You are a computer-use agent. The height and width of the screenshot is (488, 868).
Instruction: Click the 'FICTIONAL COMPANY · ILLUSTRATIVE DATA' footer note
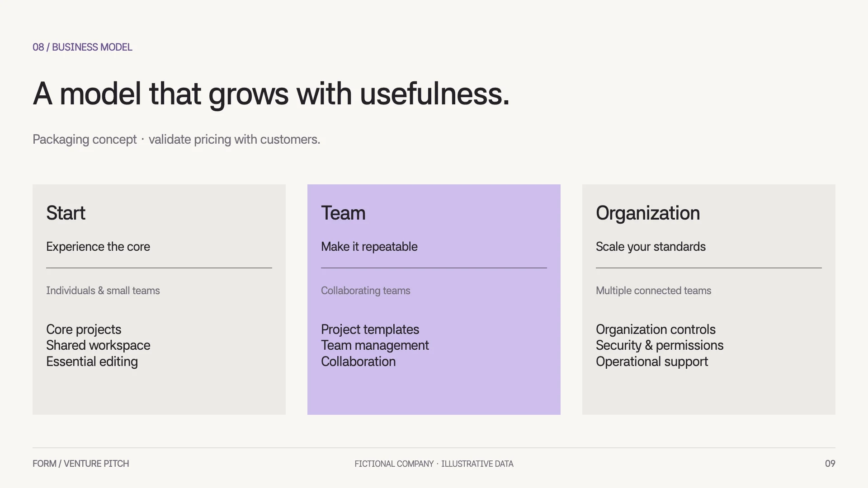click(434, 464)
